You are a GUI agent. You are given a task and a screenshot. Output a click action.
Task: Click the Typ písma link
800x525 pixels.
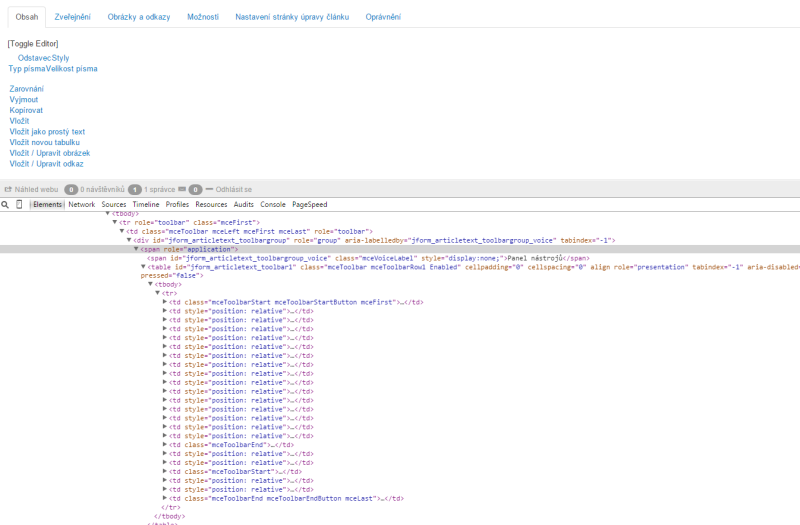coord(27,69)
